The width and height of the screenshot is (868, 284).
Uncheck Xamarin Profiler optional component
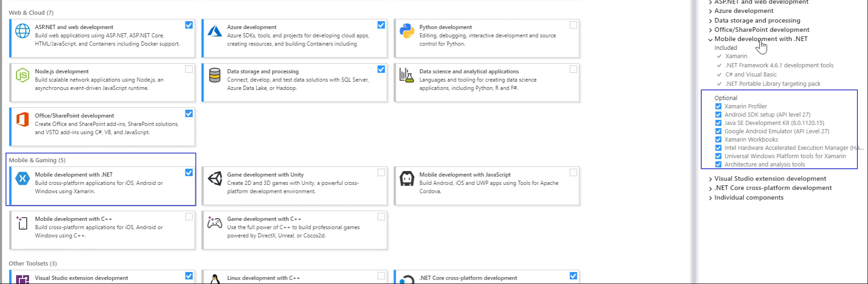click(x=718, y=106)
